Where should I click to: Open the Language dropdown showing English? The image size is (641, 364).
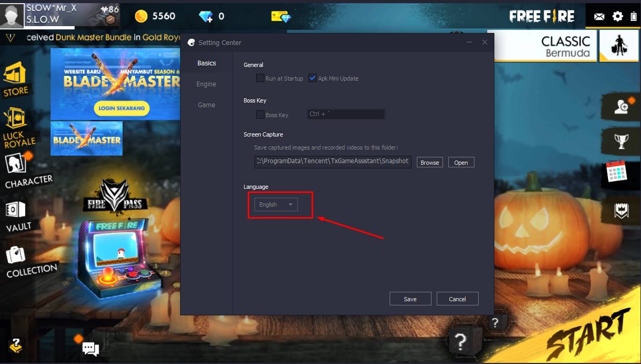[x=276, y=204]
